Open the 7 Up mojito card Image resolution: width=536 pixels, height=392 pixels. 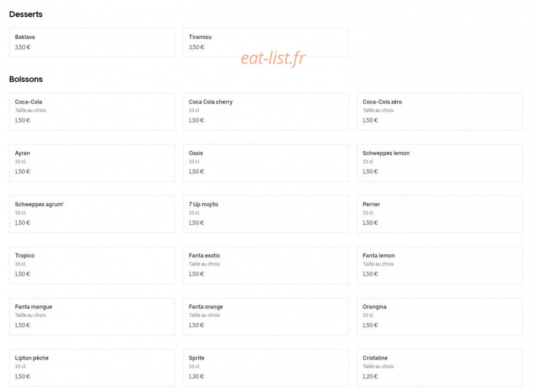(266, 214)
